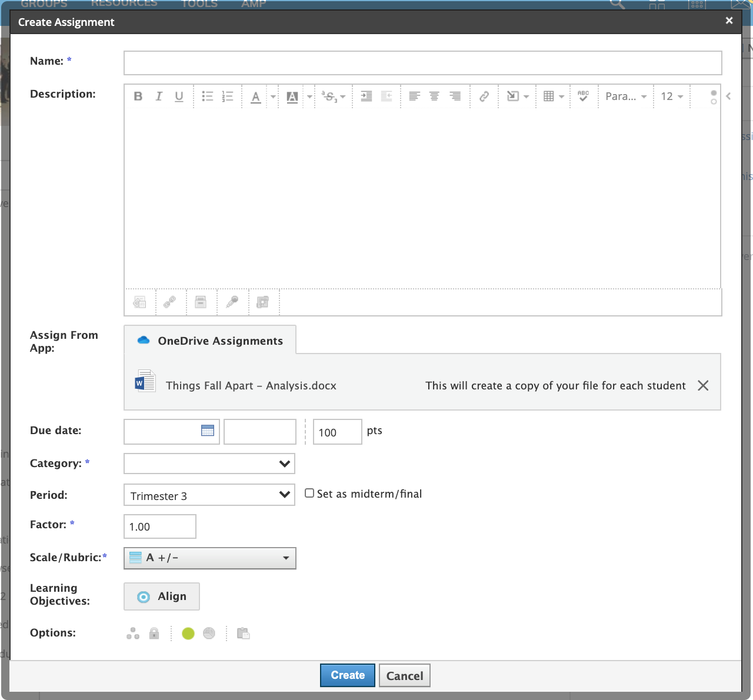Click the assignment Name input field
753x700 pixels.
click(x=422, y=63)
